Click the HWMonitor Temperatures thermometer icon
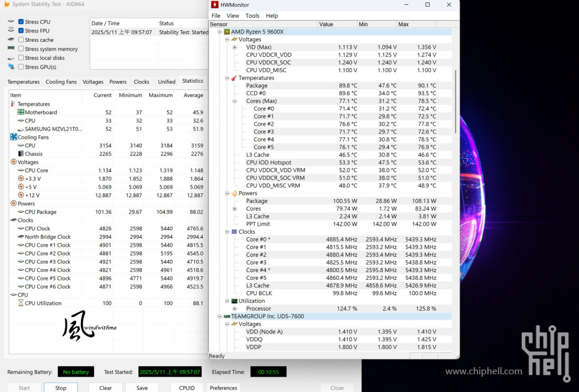This screenshot has height=392, width=579. [x=234, y=78]
